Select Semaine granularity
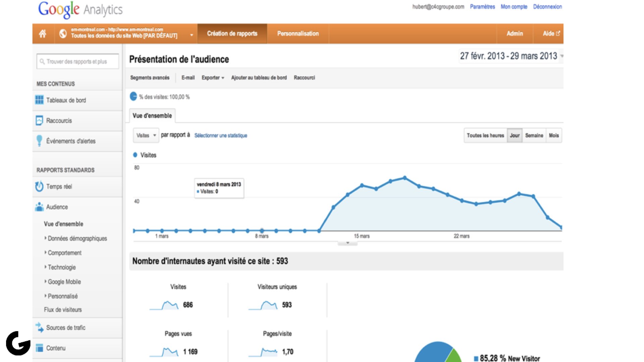644x362 pixels. (534, 135)
